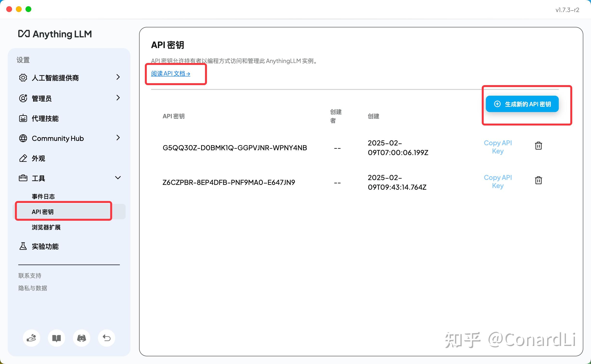Click the user icon beside 管理员

(23, 98)
